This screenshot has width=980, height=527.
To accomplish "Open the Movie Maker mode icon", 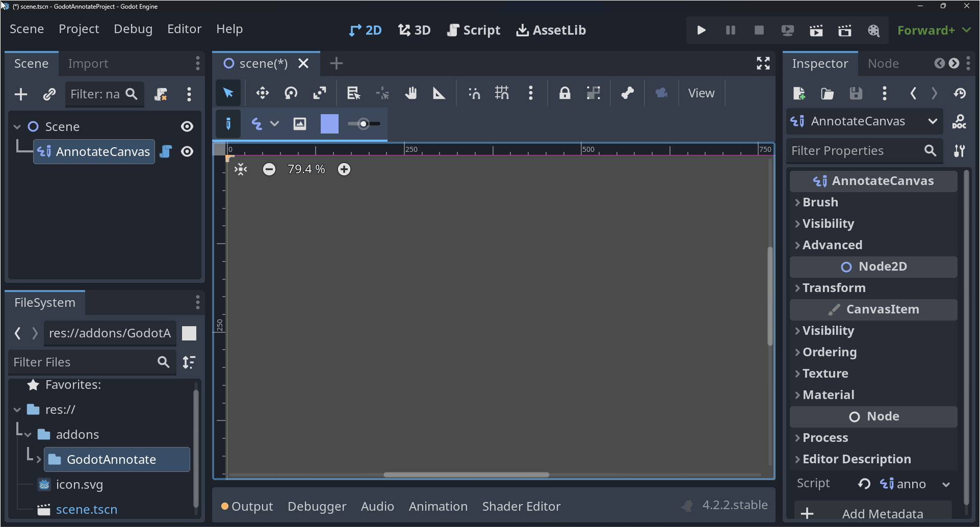I will click(873, 31).
